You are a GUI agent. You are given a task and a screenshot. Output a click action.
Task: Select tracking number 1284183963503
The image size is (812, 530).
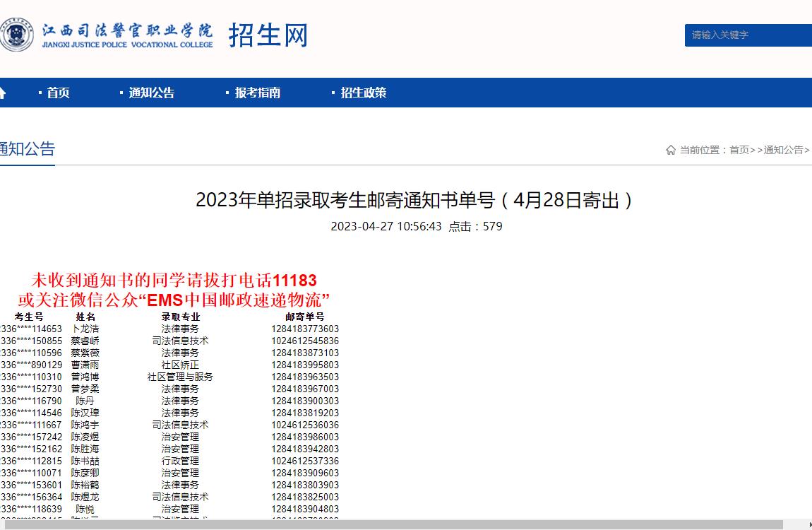click(305, 377)
